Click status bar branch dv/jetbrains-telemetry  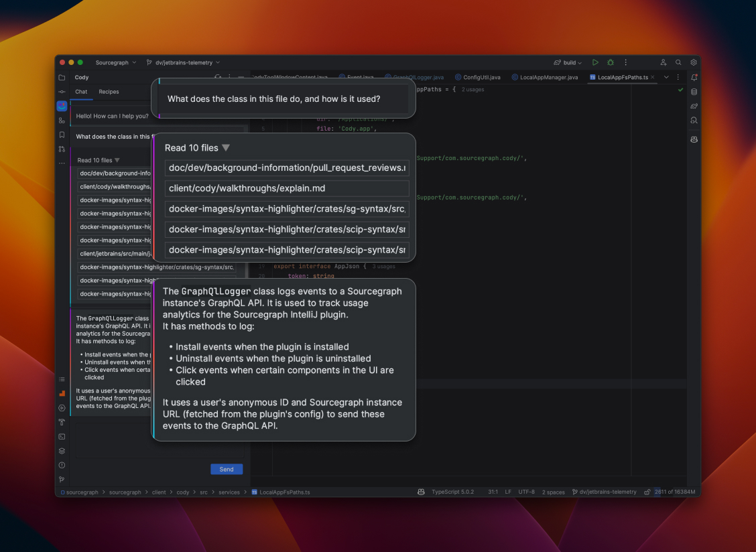pyautogui.click(x=604, y=492)
